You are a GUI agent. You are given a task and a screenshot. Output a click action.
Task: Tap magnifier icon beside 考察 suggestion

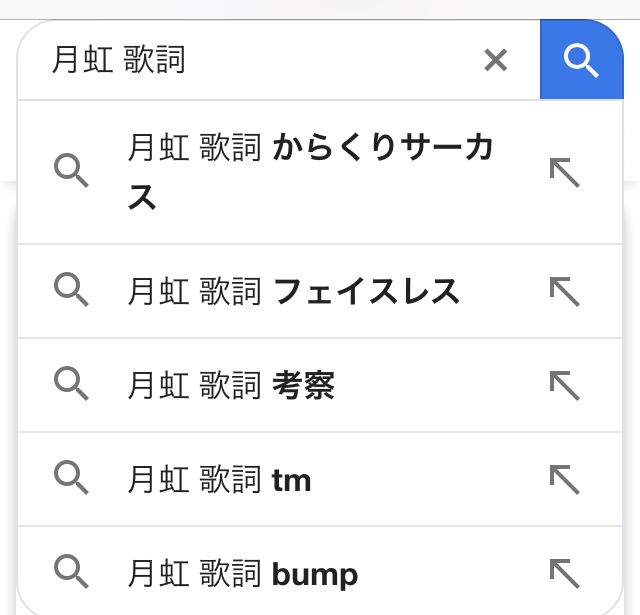point(71,385)
